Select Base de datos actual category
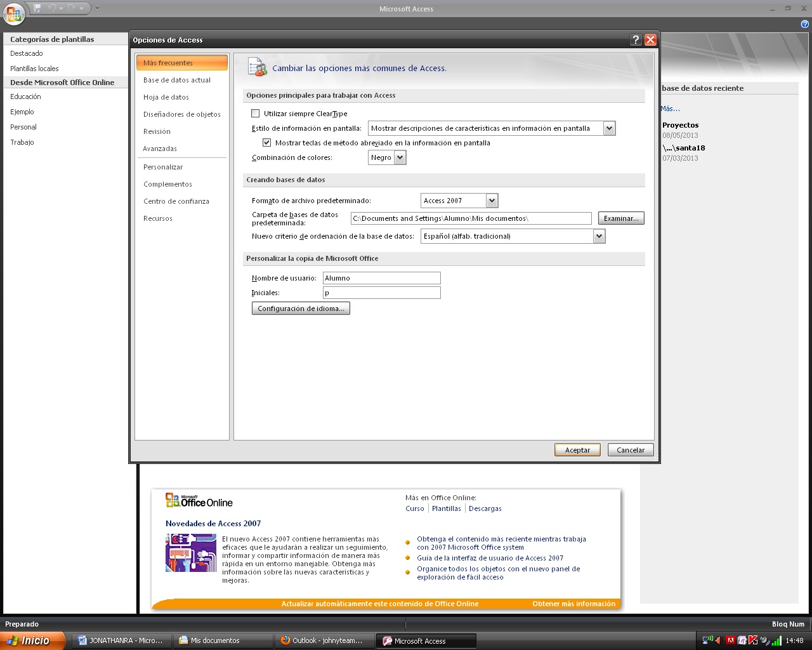812x650 pixels. pos(182,80)
